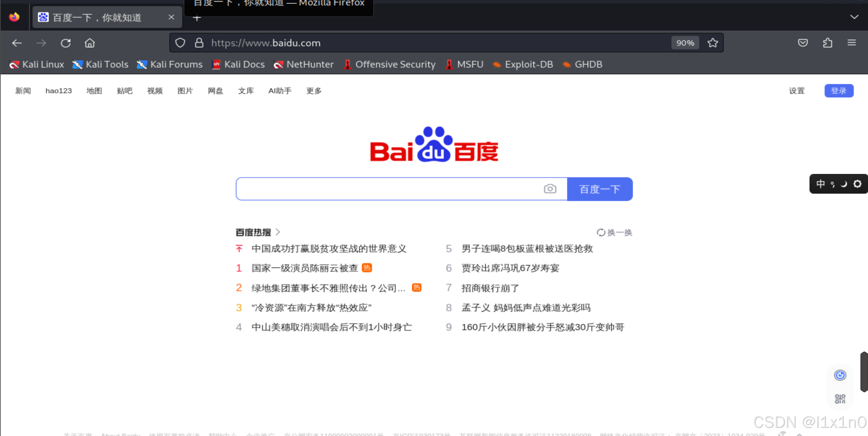This screenshot has height=436, width=868.
Task: Click the 百度一下 search button
Action: 600,189
